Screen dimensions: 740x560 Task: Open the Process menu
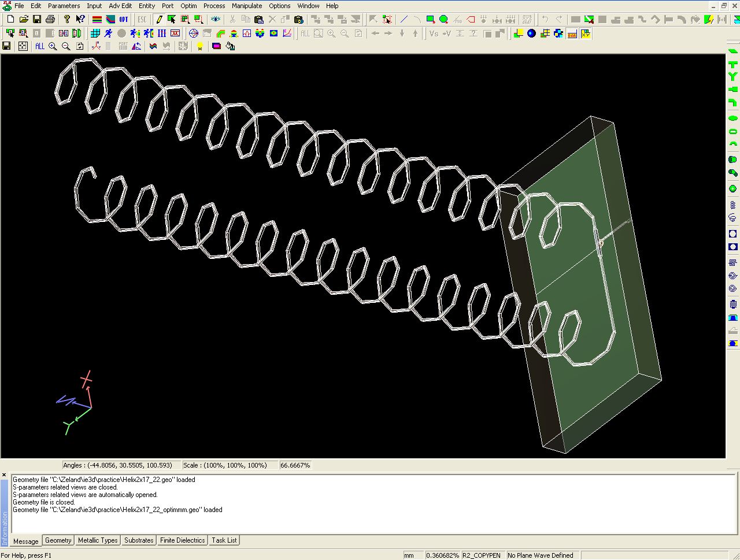[214, 6]
